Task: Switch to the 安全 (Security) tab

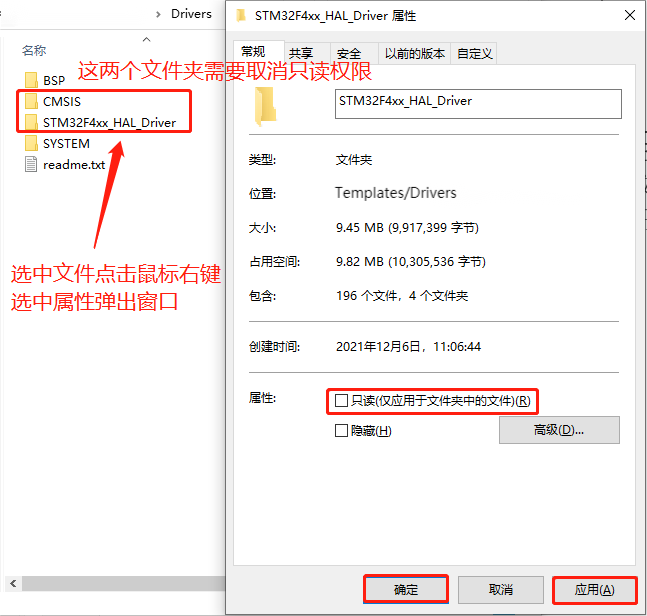Action: [x=349, y=53]
